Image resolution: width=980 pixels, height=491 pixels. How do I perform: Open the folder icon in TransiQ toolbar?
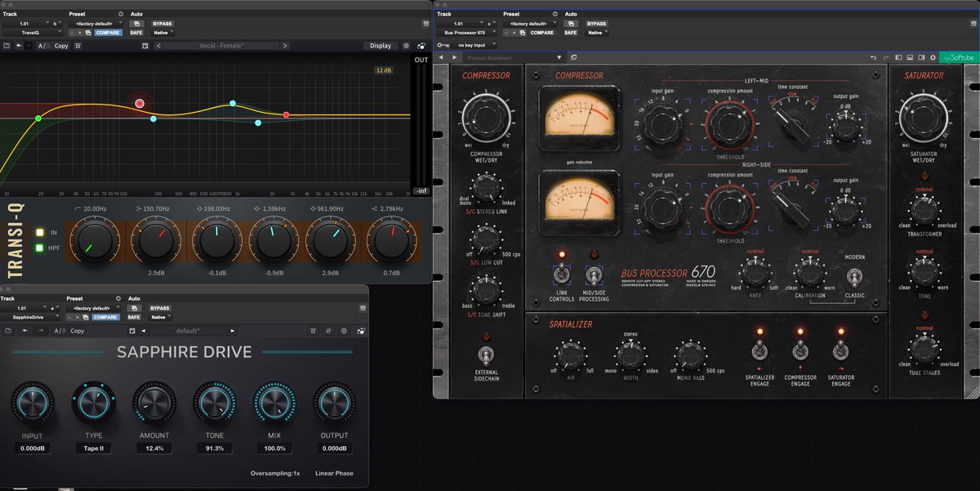click(7, 46)
